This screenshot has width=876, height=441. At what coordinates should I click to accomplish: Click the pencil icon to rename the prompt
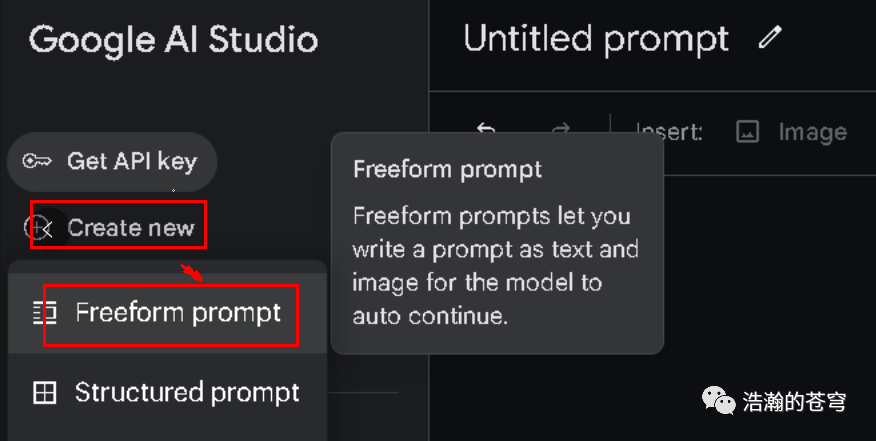pyautogui.click(x=770, y=39)
